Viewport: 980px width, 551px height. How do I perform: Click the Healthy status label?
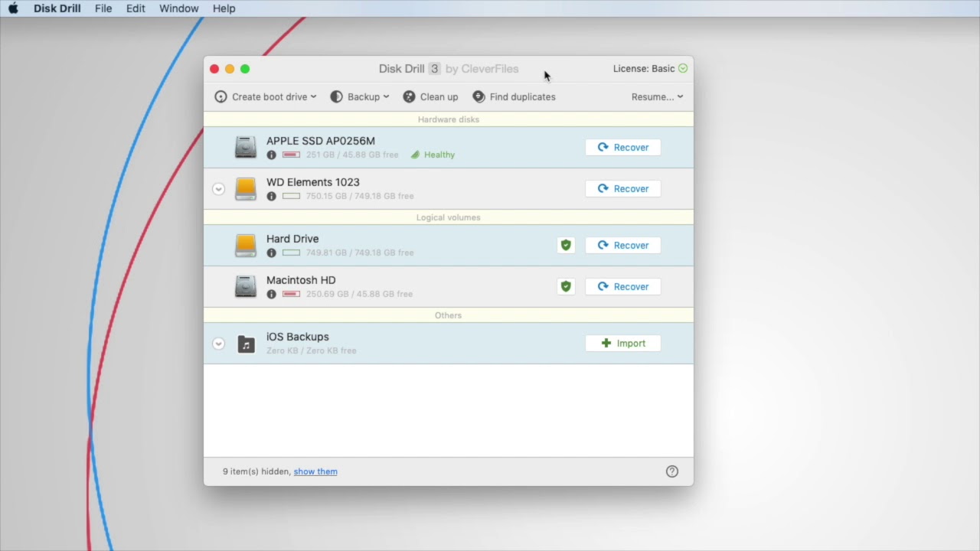(433, 155)
